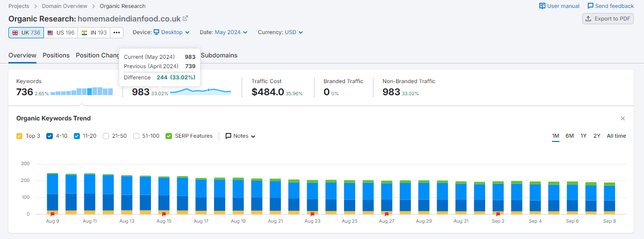Select the IN 193 database flag
The width and height of the screenshot is (644, 239).
pos(94,33)
